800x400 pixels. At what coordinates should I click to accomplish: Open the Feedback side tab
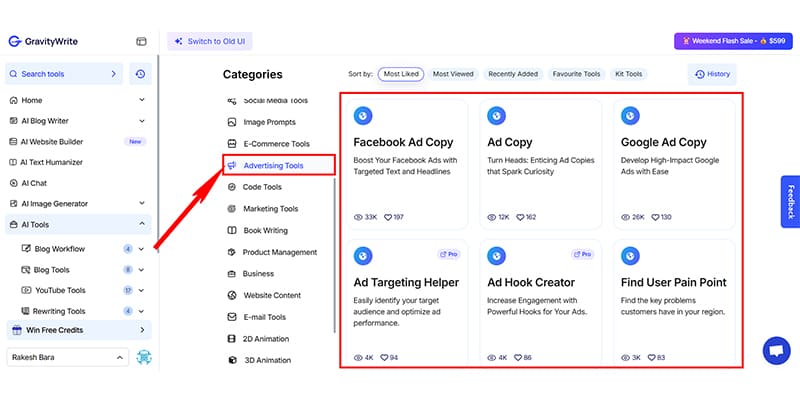pyautogui.click(x=790, y=202)
